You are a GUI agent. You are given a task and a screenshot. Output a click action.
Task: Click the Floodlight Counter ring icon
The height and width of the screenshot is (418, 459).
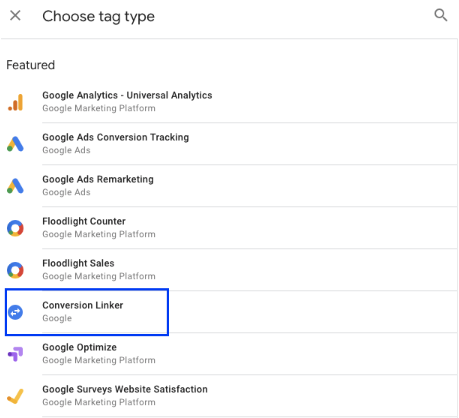point(15,228)
